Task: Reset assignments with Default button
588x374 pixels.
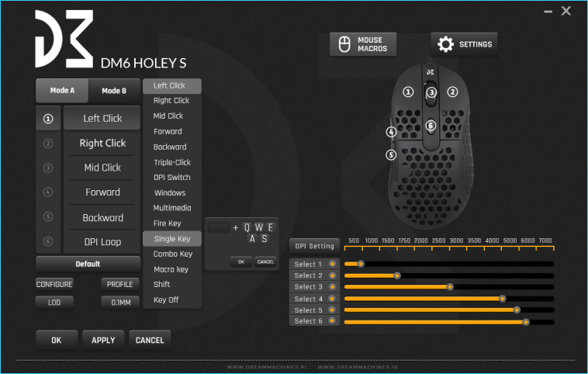Action: point(88,264)
